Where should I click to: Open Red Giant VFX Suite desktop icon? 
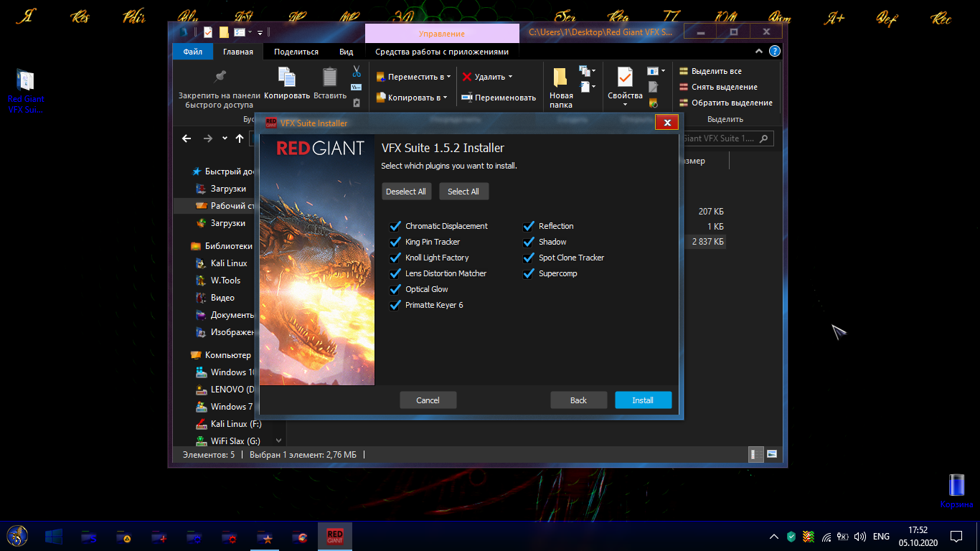pos(25,92)
